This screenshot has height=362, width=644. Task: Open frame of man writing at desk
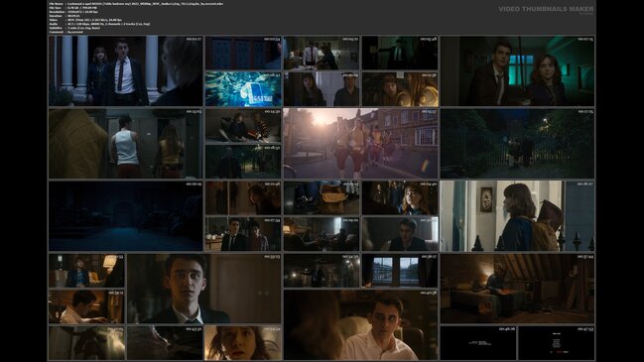click(x=86, y=306)
